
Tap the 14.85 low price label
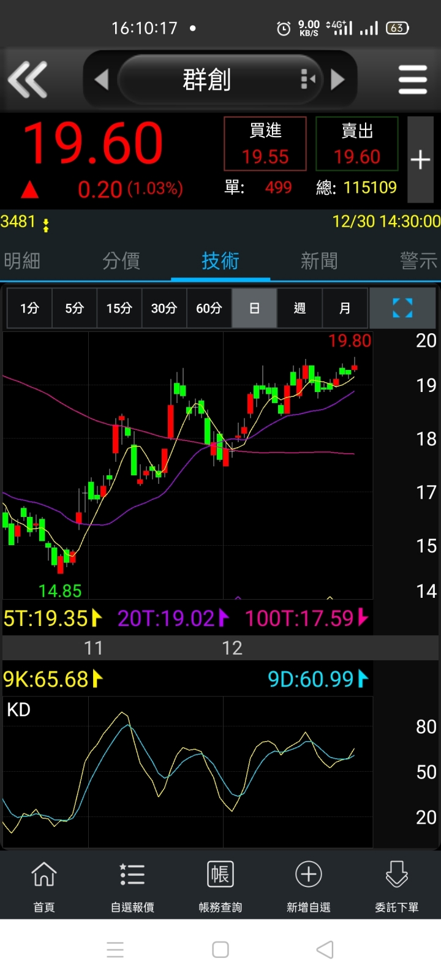60,591
